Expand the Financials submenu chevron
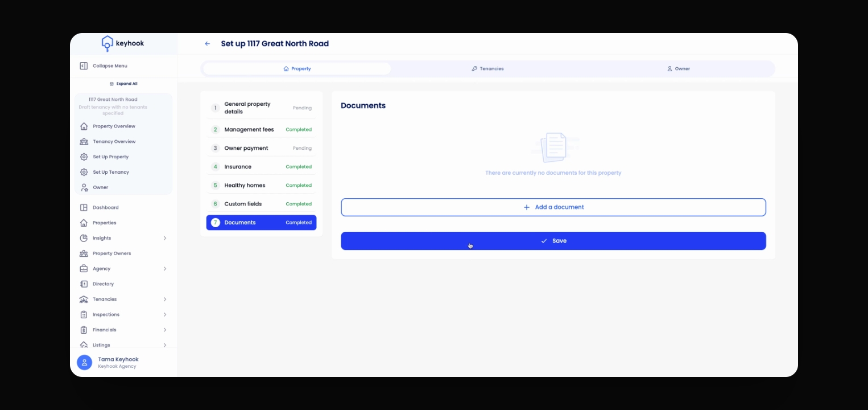 [x=165, y=330]
